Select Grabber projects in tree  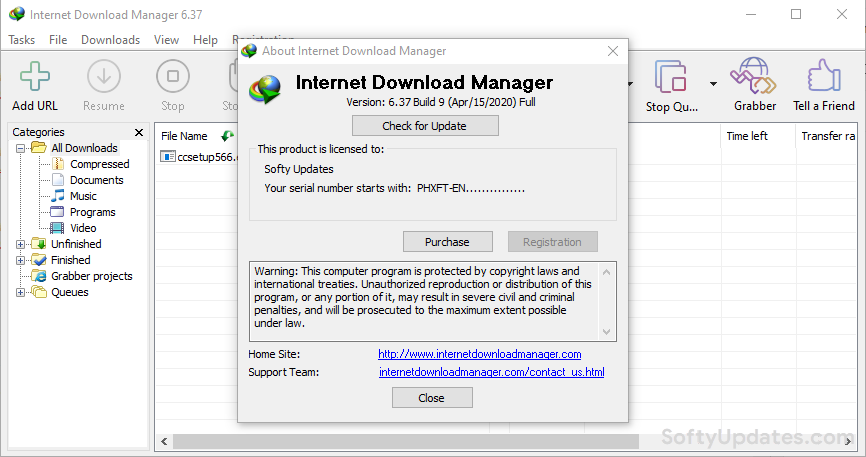point(92,276)
